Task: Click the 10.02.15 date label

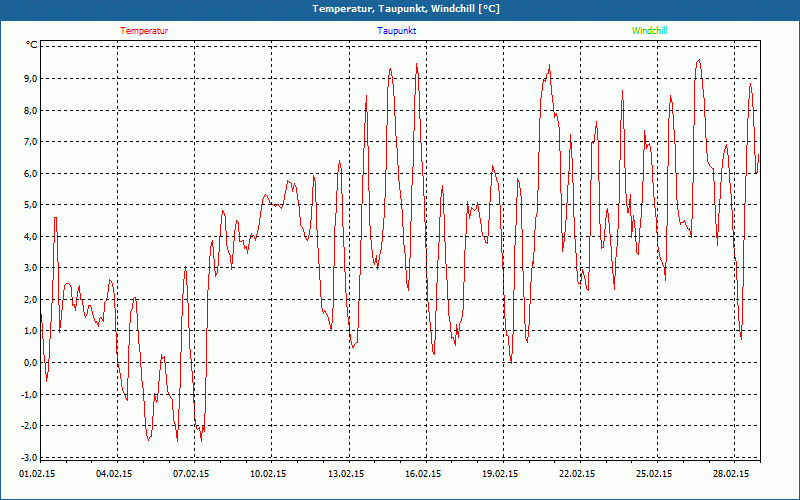Action: tap(268, 474)
